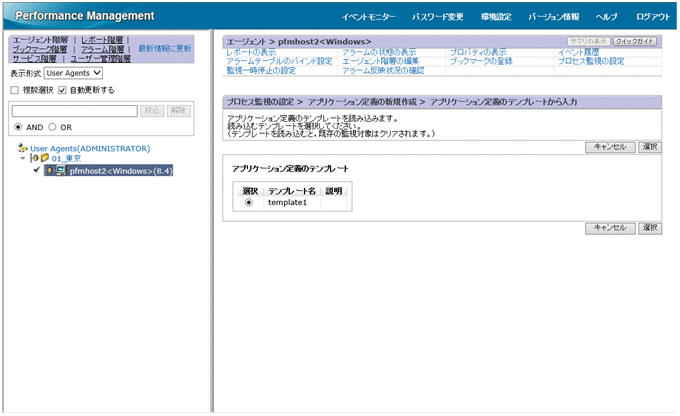Open バージョン情報 in the top menu
The image size is (680, 416).
tap(554, 17)
